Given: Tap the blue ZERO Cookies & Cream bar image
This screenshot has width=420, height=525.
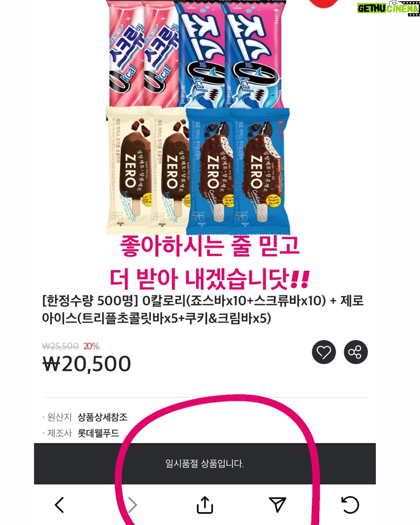Looking at the screenshot, I should click(x=238, y=171).
